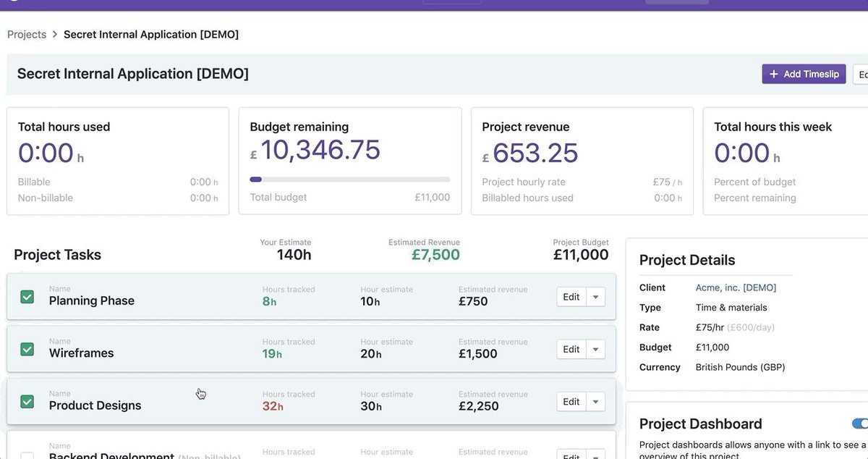
Task: Uncheck the Planning Phase task checkbox
Action: pyautogui.click(x=27, y=297)
